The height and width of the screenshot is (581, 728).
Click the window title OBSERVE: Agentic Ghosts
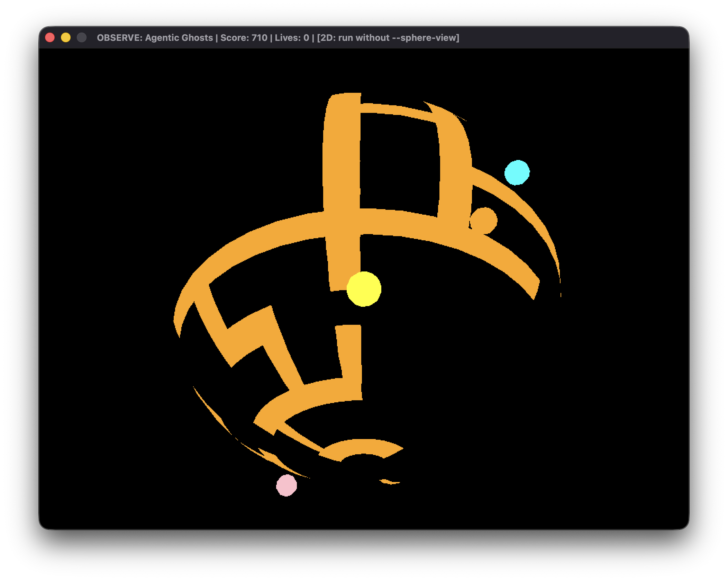click(155, 38)
